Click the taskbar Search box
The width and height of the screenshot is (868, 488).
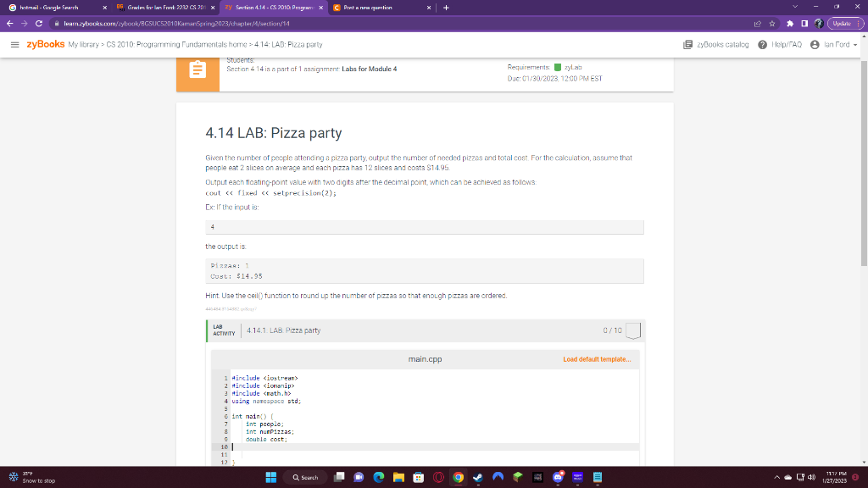(x=305, y=478)
